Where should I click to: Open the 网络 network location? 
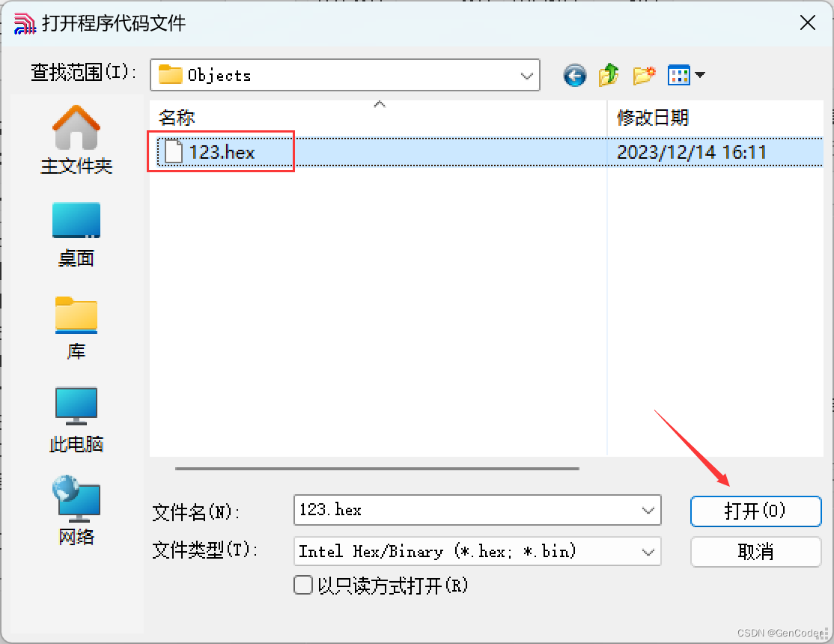click(x=76, y=511)
